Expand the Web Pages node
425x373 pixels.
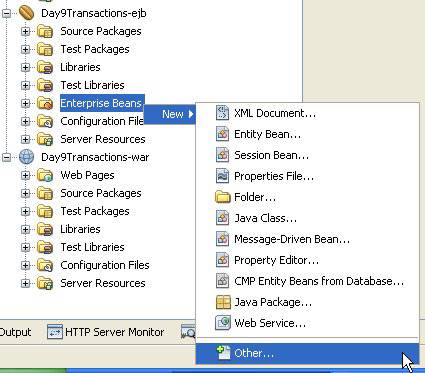tap(25, 175)
